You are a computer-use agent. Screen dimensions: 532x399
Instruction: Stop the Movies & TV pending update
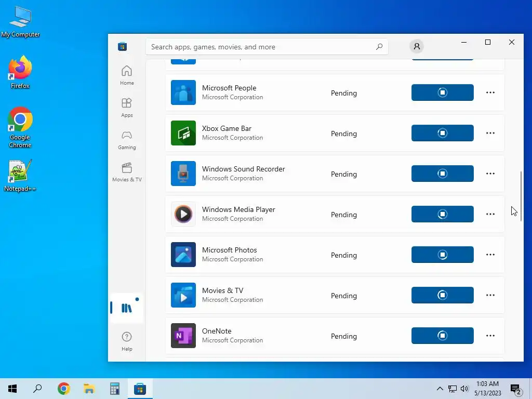443,295
